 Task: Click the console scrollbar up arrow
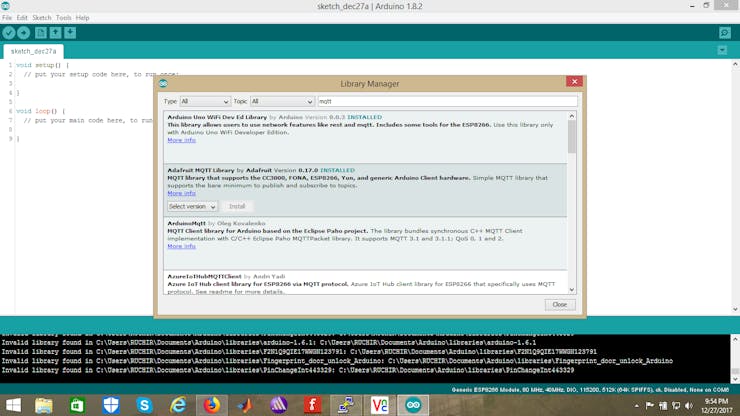pos(735,339)
